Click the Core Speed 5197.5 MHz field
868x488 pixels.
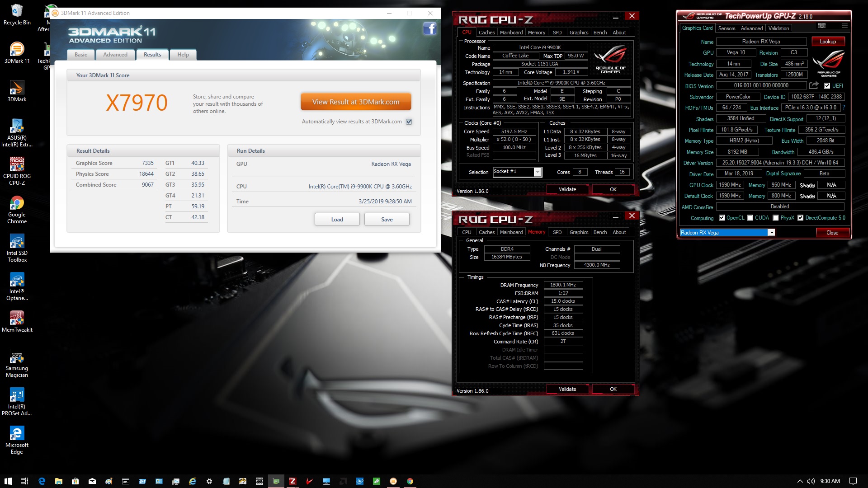point(514,131)
